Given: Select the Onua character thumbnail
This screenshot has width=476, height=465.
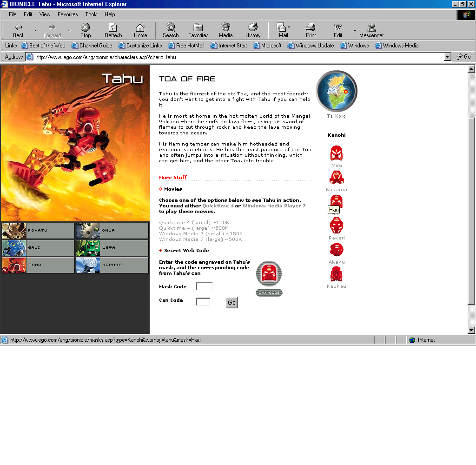Looking at the screenshot, I should [112, 230].
